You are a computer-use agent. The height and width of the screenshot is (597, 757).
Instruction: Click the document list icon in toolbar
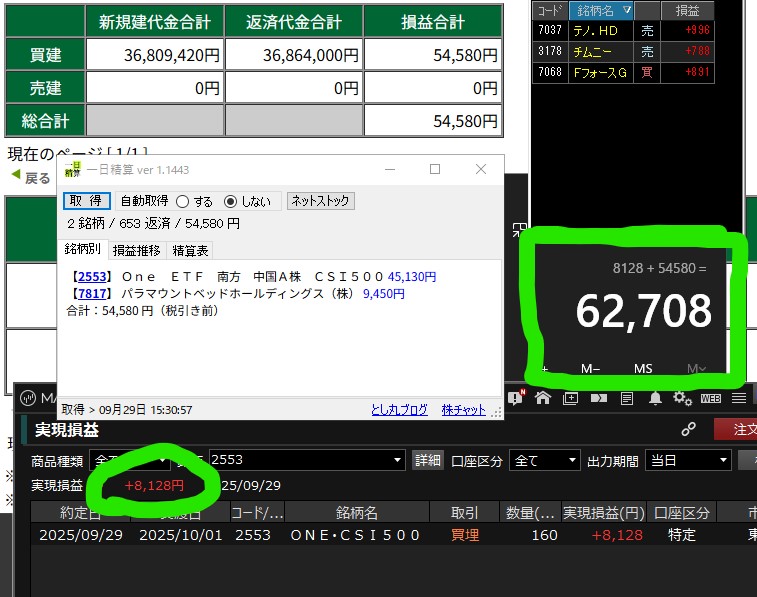pyautogui.click(x=627, y=398)
